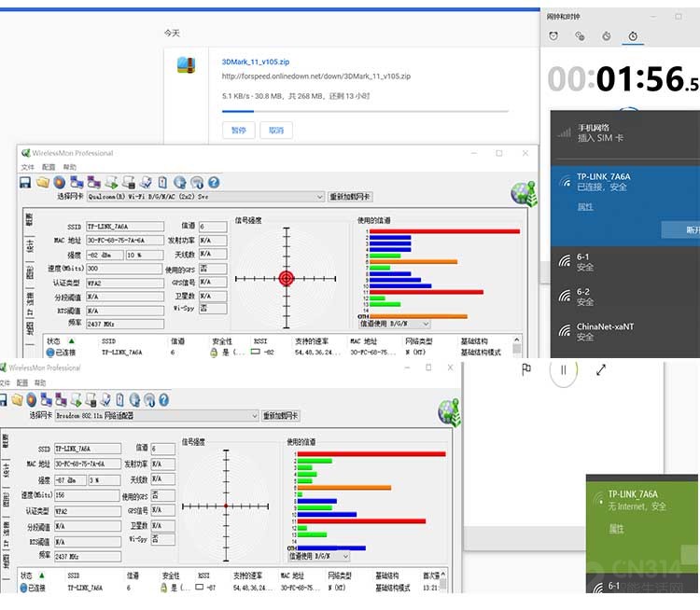Click Wi-Fi icon beside ChinaNet-xaNT network

click(565, 331)
